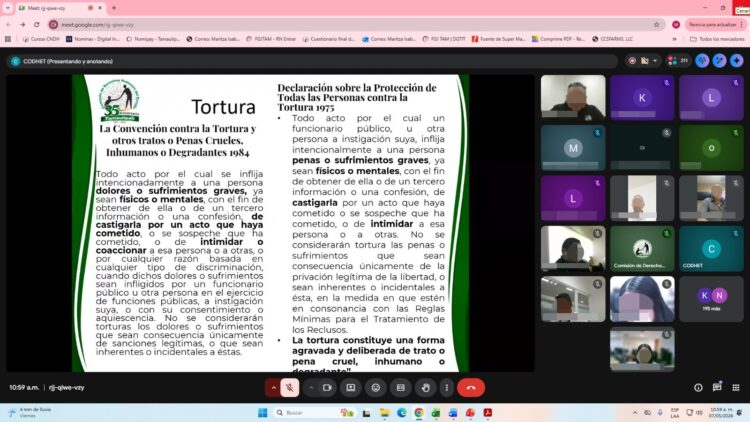Raise hand in the meeting
Viewport: 750px width, 422px height.
426,388
